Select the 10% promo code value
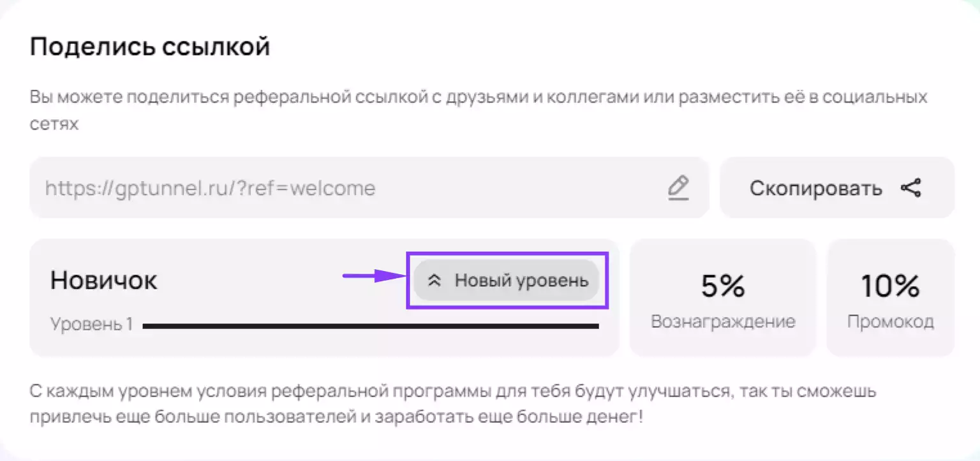Viewport: 980px width, 461px height. pos(891,286)
